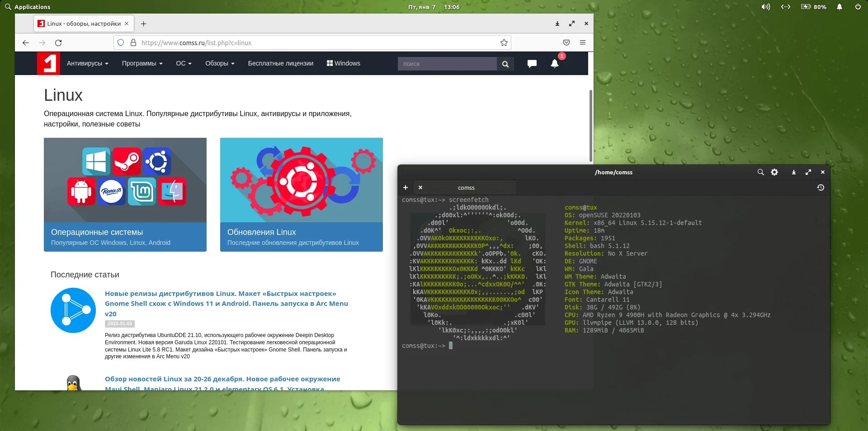Screen dimensions: 868x431
Task: Click the padlock site security icon
Action: tap(133, 42)
